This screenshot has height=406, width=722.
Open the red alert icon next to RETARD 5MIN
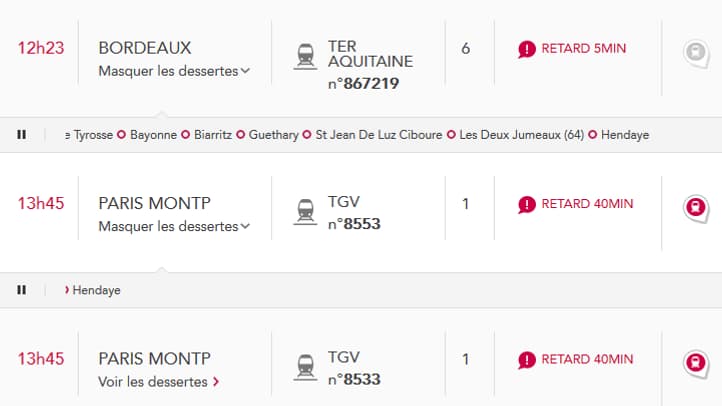tap(527, 49)
